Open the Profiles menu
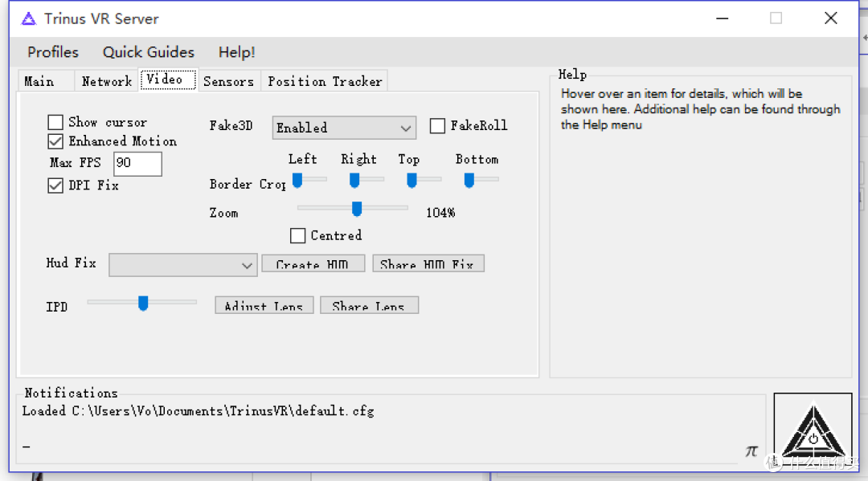This screenshot has width=868, height=481. 53,52
